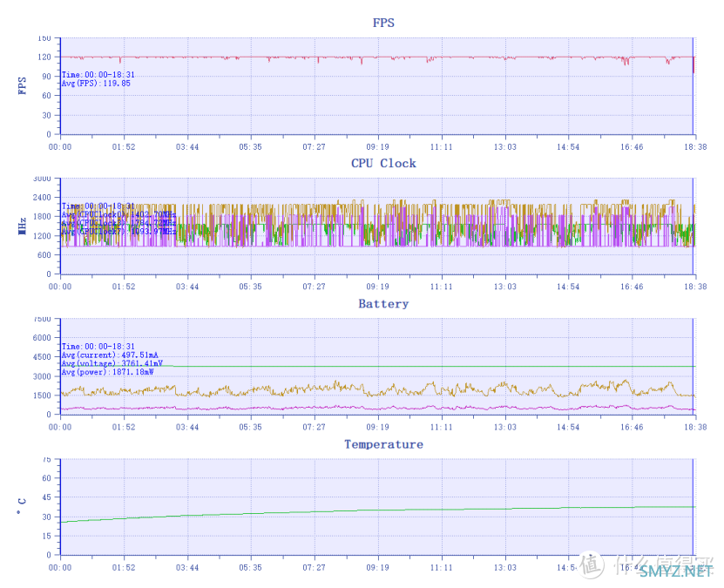
Task: Click "05:35" under the Battery chart
Action: pos(250,428)
